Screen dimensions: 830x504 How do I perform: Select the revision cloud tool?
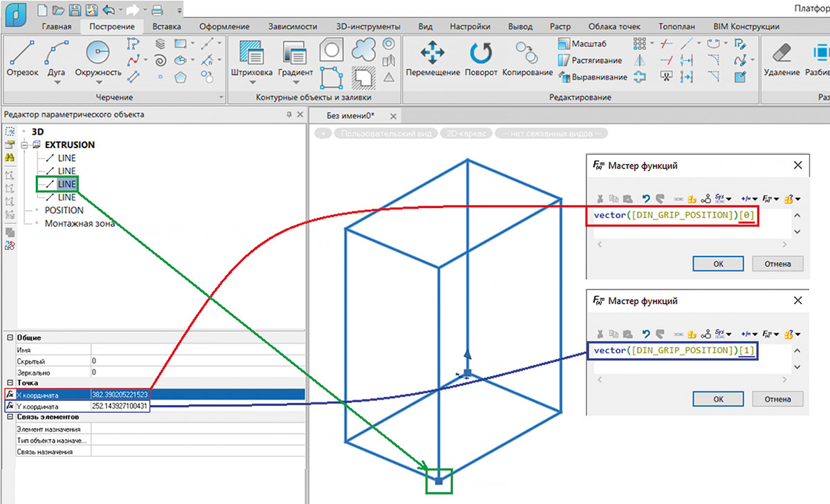[365, 50]
